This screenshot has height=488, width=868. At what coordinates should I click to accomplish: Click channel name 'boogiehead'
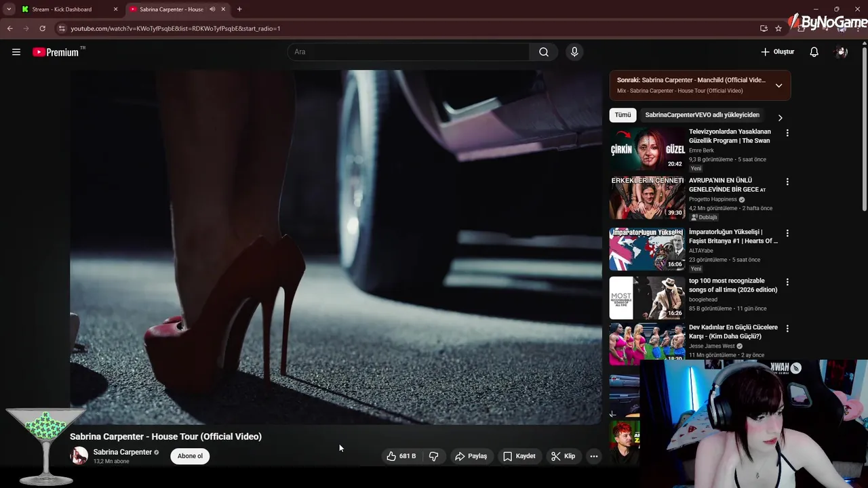(703, 300)
